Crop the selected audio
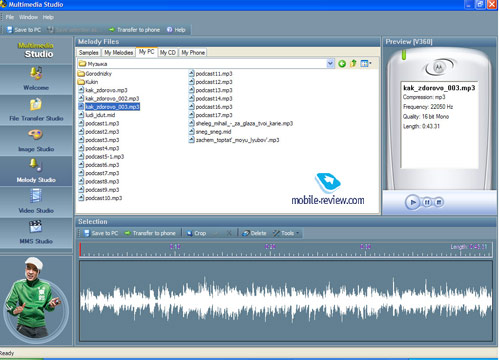 (196, 233)
